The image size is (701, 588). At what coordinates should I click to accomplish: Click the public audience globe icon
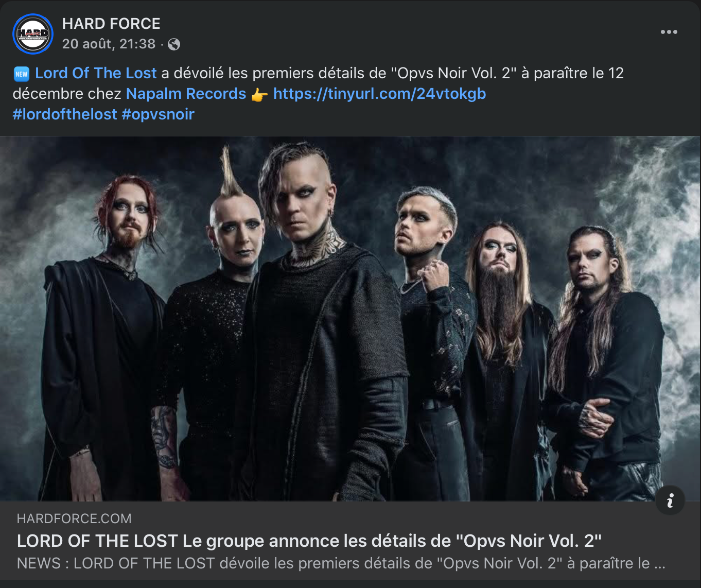[174, 44]
